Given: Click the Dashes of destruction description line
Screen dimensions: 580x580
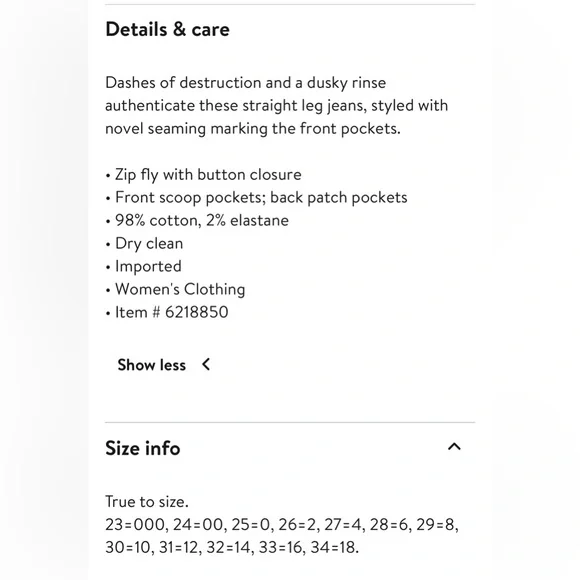Looking at the screenshot, I should [246, 83].
